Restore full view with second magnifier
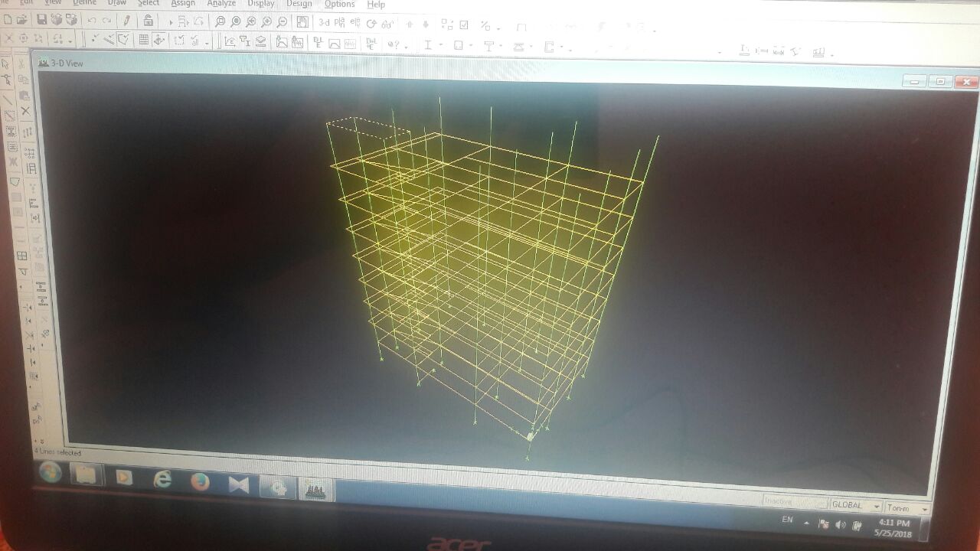Viewport: 980px width, 551px height. click(236, 22)
